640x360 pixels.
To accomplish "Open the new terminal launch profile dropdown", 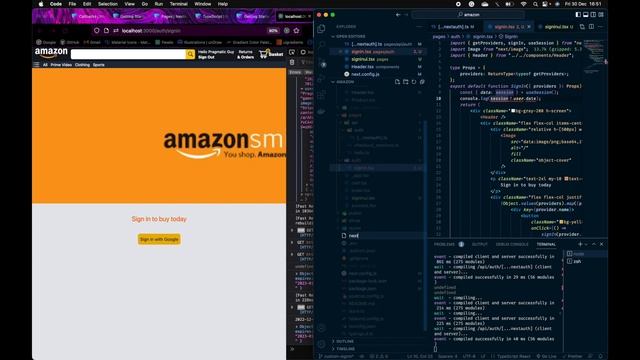I will 586,244.
